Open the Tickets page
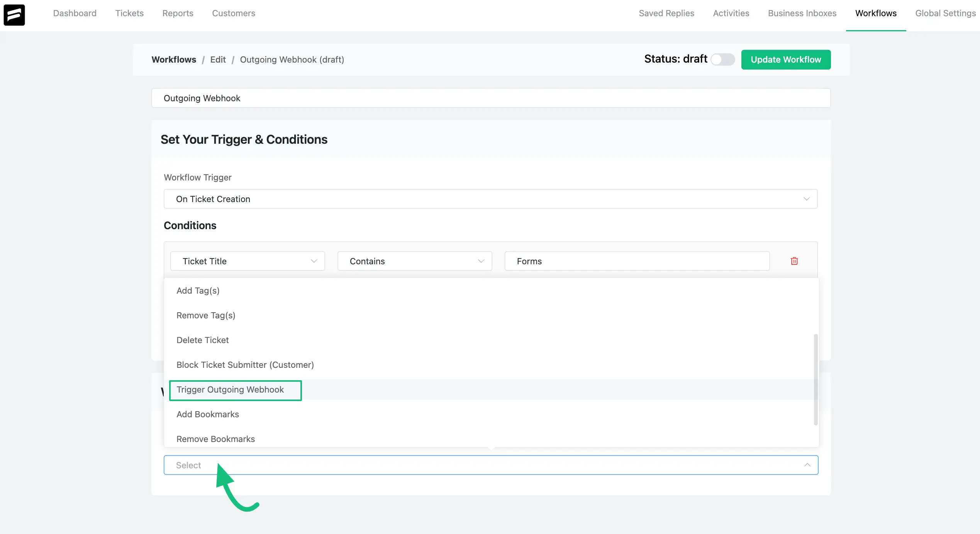Viewport: 980px width, 534px height. click(x=129, y=13)
